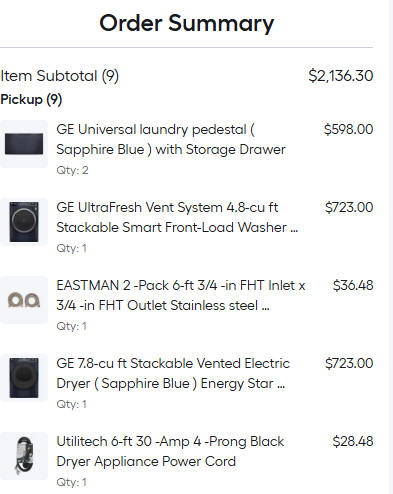Open the GE front-load washer thumbnail
This screenshot has width=393, height=494.
pos(24,222)
